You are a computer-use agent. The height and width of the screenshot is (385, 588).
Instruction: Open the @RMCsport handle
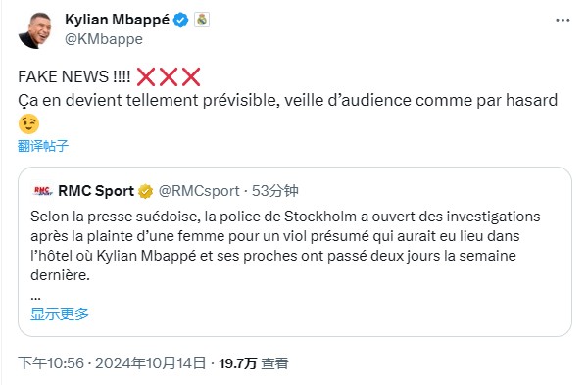[199, 191]
